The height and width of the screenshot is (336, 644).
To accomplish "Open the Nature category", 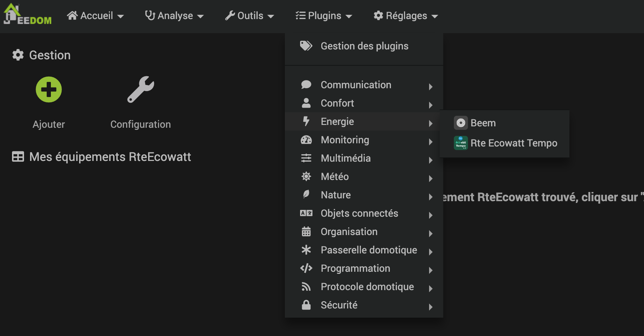I will point(364,195).
